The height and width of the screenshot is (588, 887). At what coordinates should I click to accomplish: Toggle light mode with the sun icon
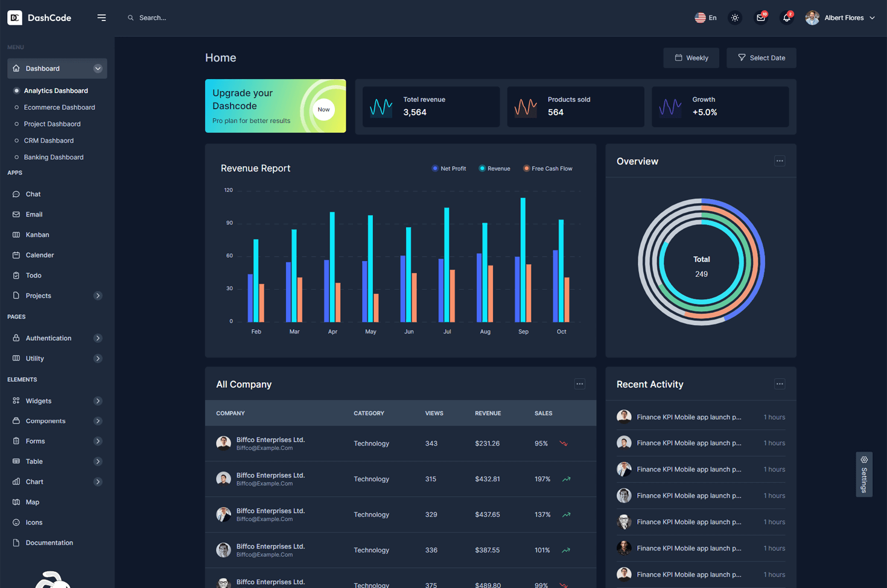pyautogui.click(x=735, y=18)
